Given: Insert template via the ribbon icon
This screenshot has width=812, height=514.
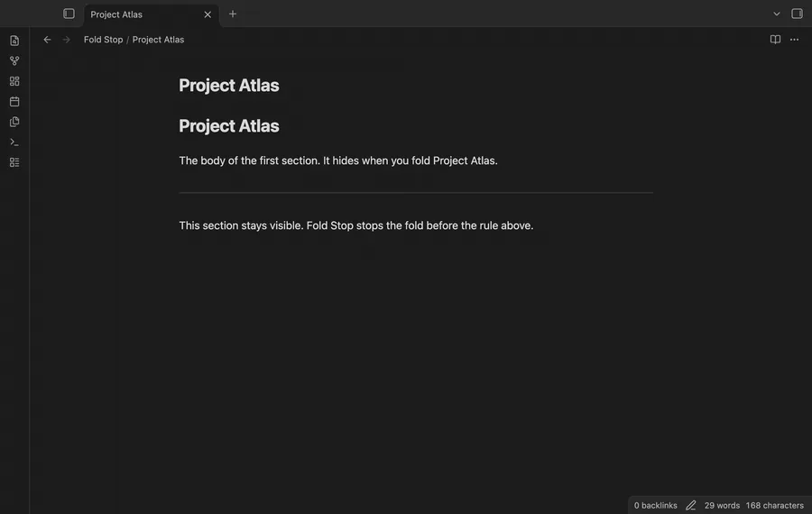Looking at the screenshot, I should 14,122.
